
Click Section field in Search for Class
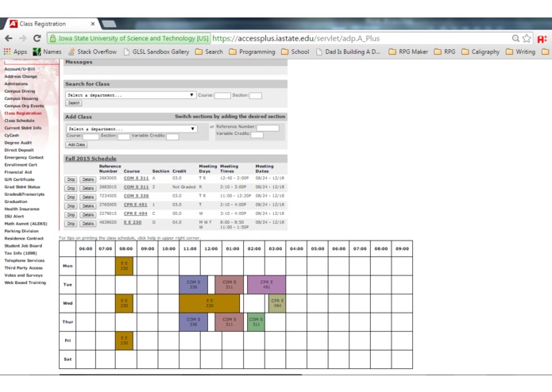point(256,96)
